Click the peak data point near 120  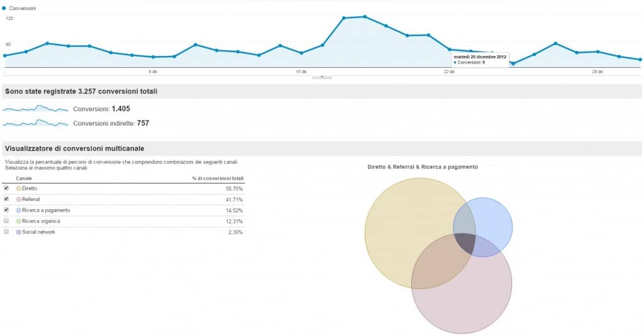(365, 17)
